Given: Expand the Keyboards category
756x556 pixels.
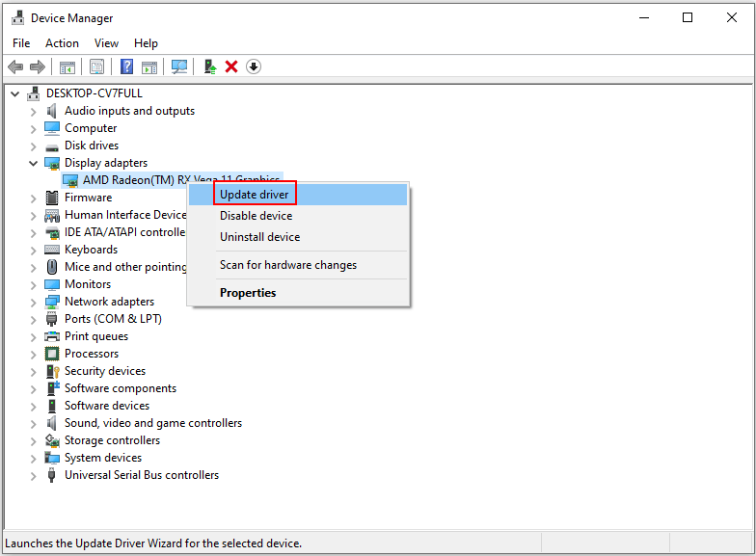Looking at the screenshot, I should (x=33, y=251).
